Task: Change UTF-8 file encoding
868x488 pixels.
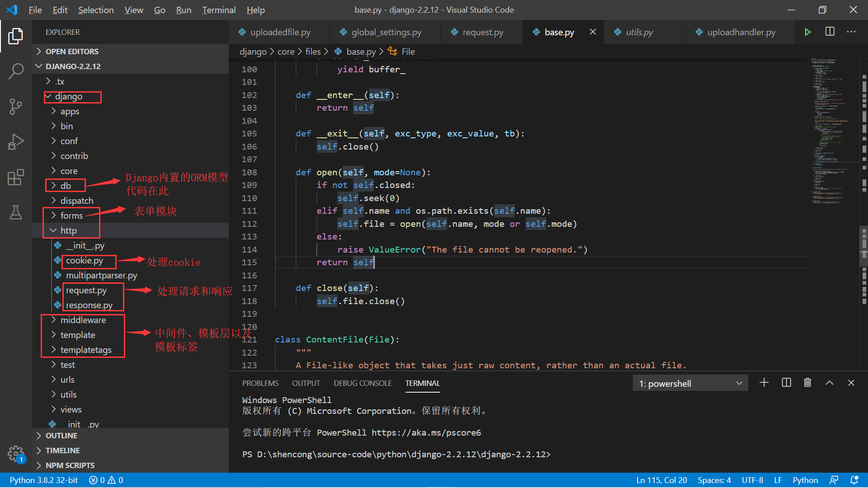Action: [x=752, y=480]
